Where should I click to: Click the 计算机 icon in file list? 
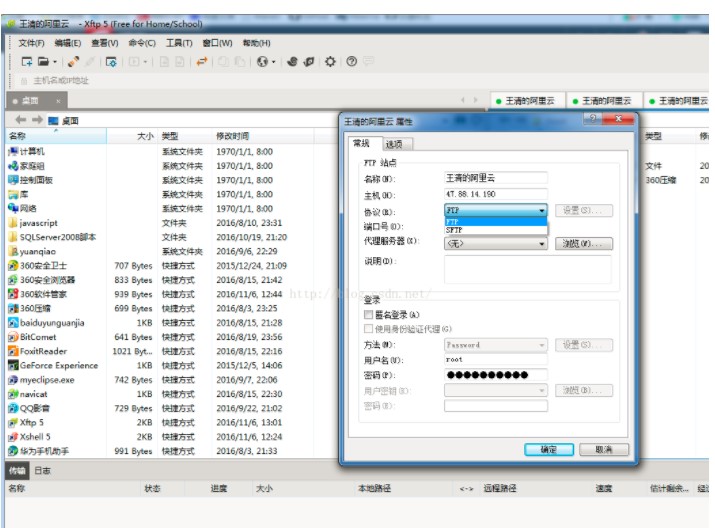point(13,151)
